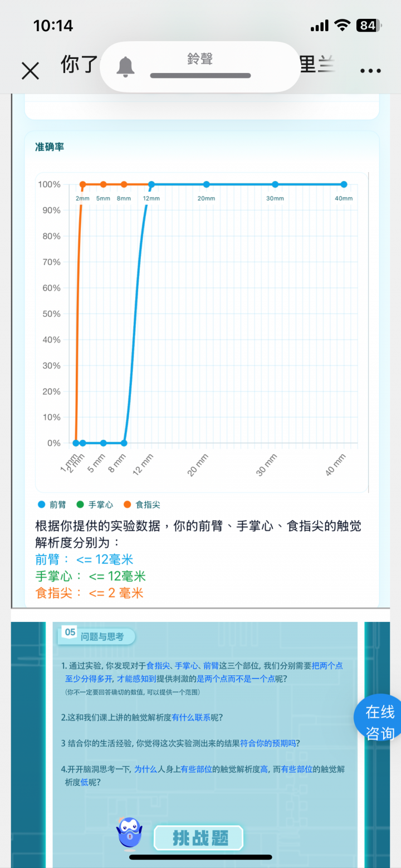Screen dimensions: 401x868
Task: Tap the 准确率 chart title
Action: [50, 147]
